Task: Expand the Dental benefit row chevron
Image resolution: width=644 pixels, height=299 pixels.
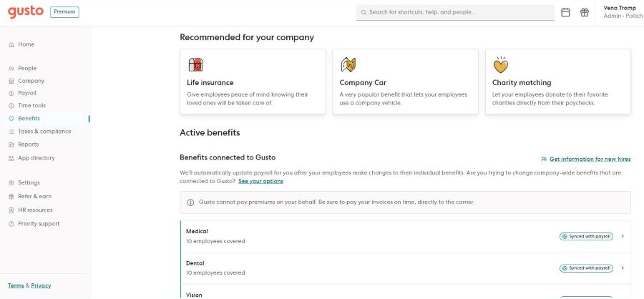Action: click(623, 268)
